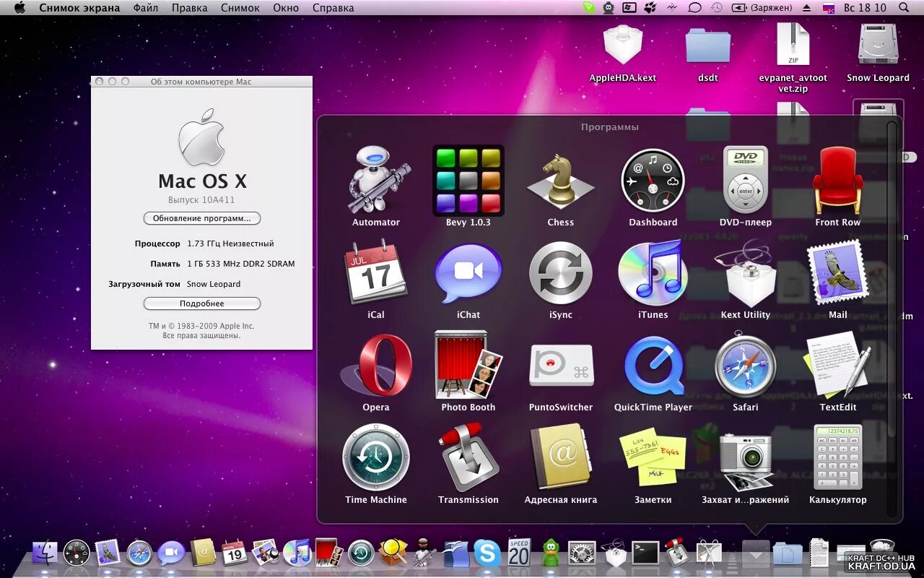Launch iTunes from the Programs stack
The height and width of the screenshot is (578, 924).
click(x=653, y=273)
